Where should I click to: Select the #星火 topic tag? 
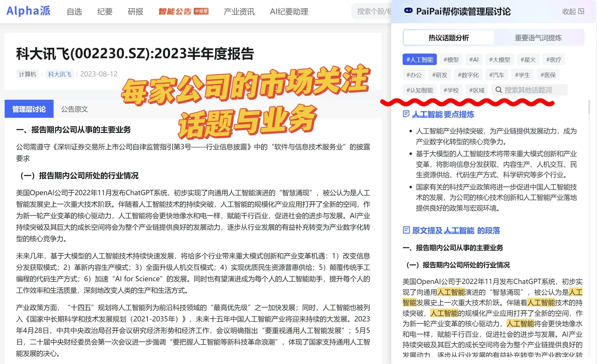pyautogui.click(x=528, y=59)
